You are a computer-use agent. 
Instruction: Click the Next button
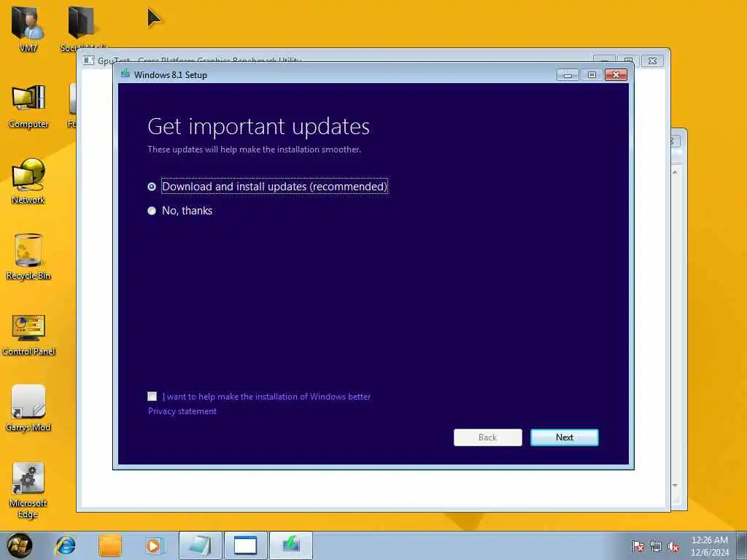point(564,437)
